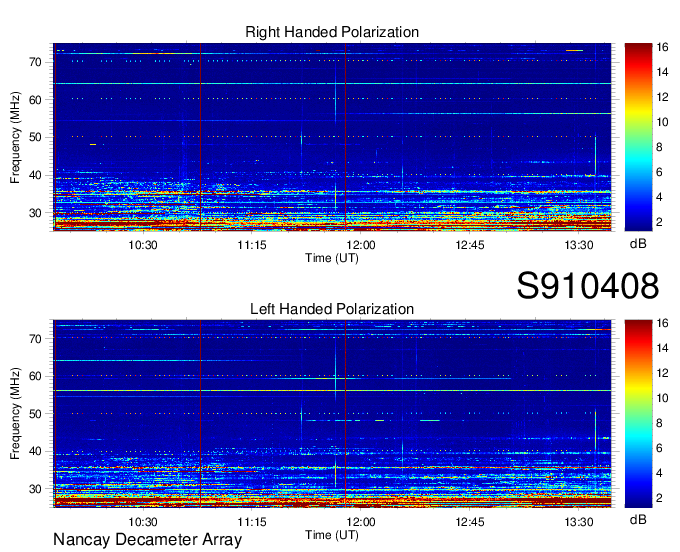Click the right-handed polarization spectrogram image

tap(332, 137)
